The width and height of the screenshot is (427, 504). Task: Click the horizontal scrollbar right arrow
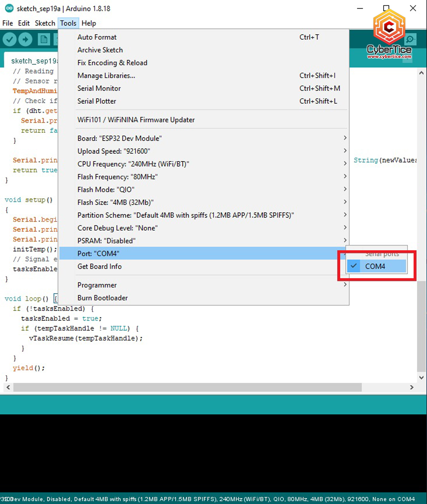coord(412,387)
